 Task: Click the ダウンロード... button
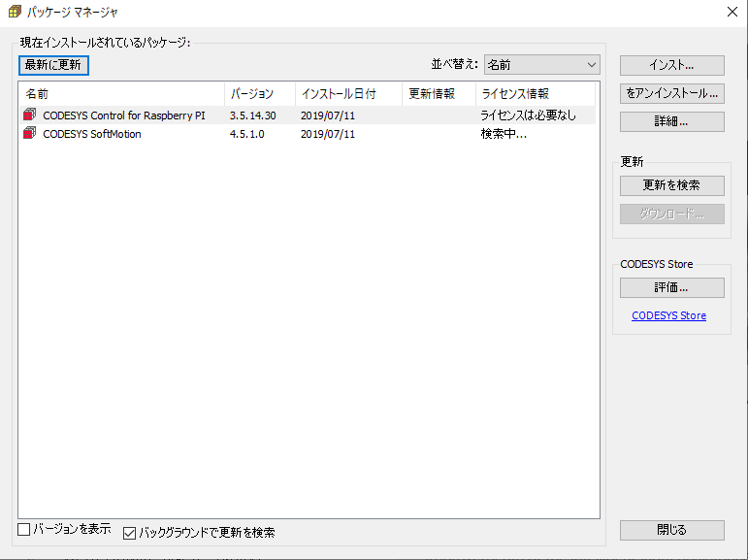[671, 214]
